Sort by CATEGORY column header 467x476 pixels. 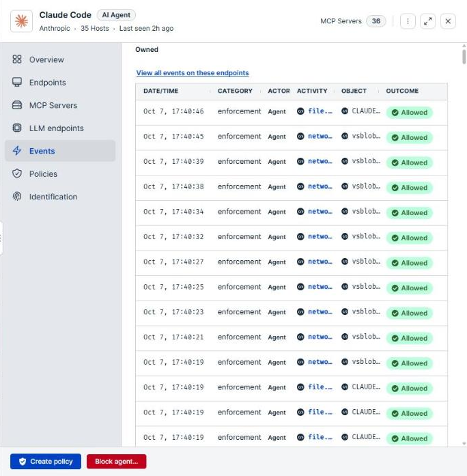pyautogui.click(x=235, y=91)
